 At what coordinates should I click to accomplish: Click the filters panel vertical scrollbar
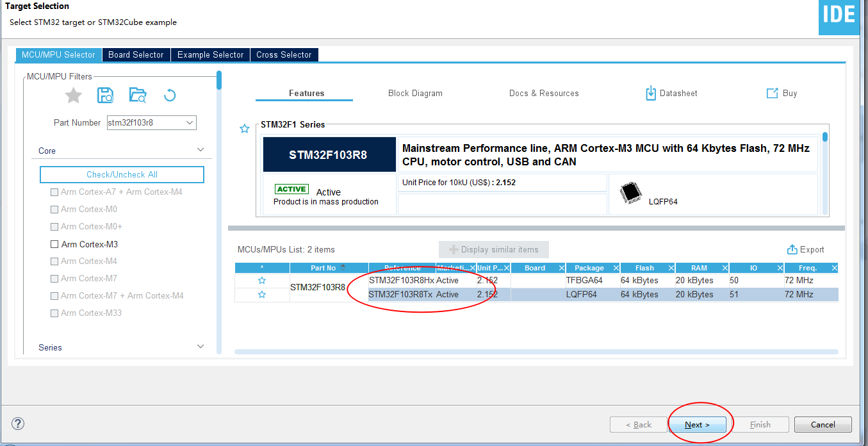pyautogui.click(x=219, y=80)
